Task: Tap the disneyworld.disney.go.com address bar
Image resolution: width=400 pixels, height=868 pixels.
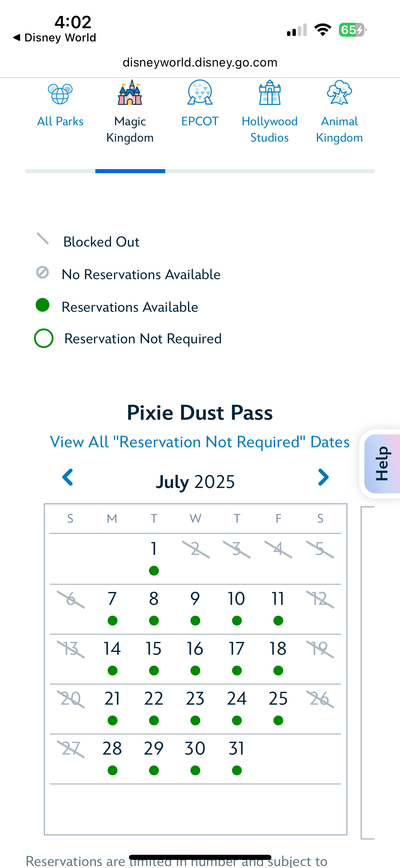Action: tap(200, 62)
